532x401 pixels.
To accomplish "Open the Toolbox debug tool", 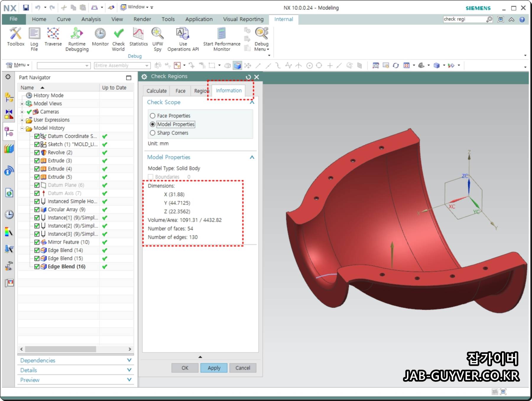I will [16, 37].
